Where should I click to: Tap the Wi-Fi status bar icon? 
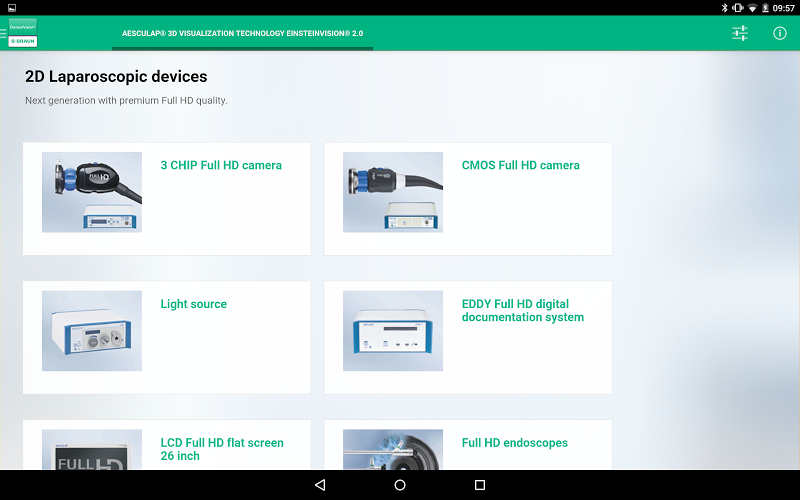point(752,8)
